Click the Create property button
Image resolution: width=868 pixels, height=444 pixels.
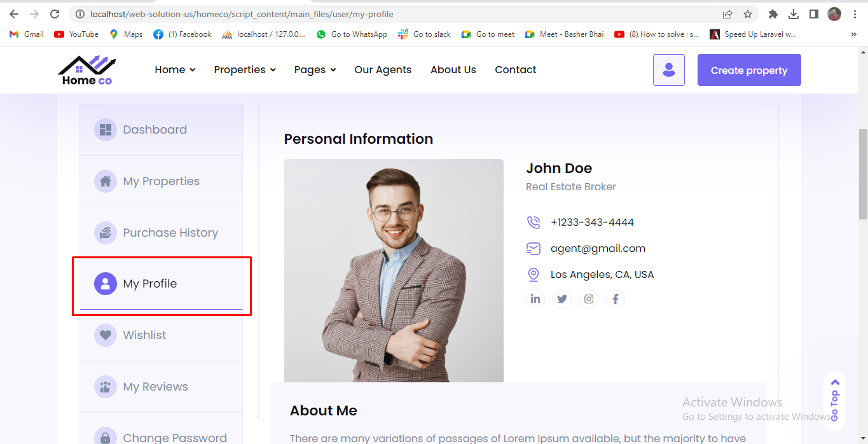(x=748, y=70)
